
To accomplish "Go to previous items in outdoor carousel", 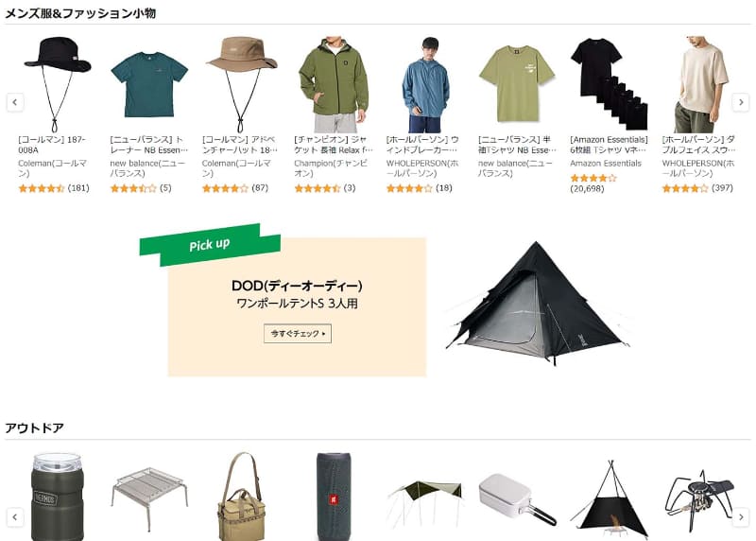I will click(x=15, y=517).
